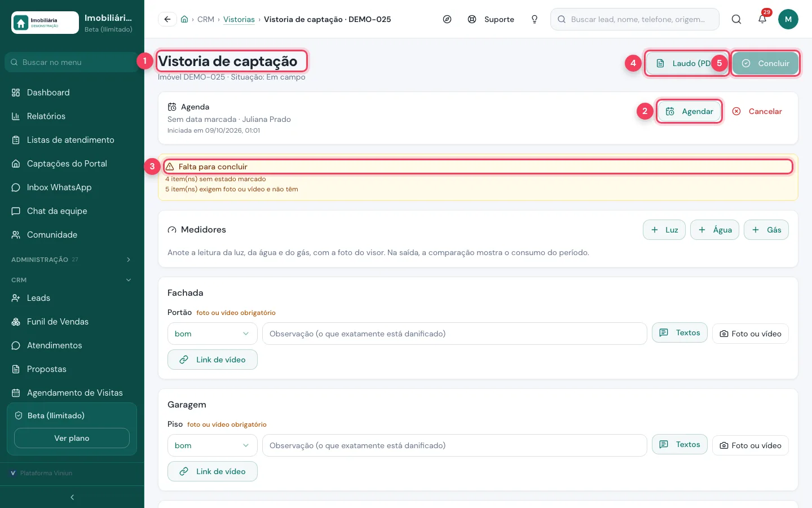Screen dimensions: 812x508
Task: Add a Gás meter reading
Action: tap(766, 230)
